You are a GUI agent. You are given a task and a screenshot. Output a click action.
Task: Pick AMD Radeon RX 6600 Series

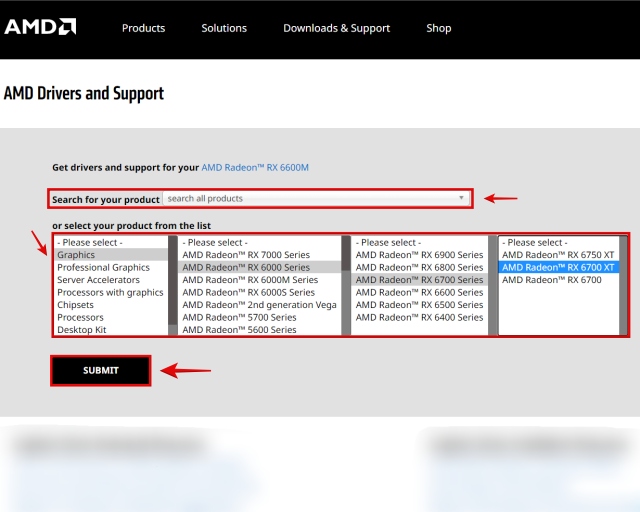[x=420, y=292]
